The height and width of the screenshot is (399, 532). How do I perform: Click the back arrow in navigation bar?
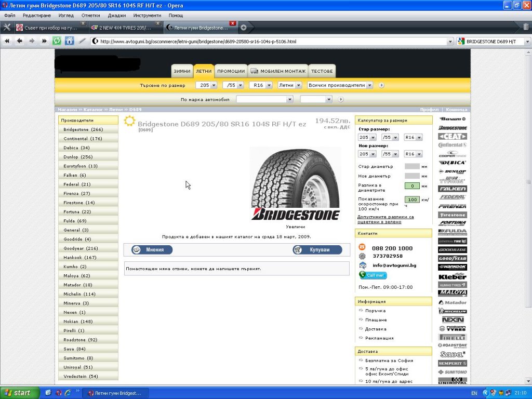click(x=20, y=41)
